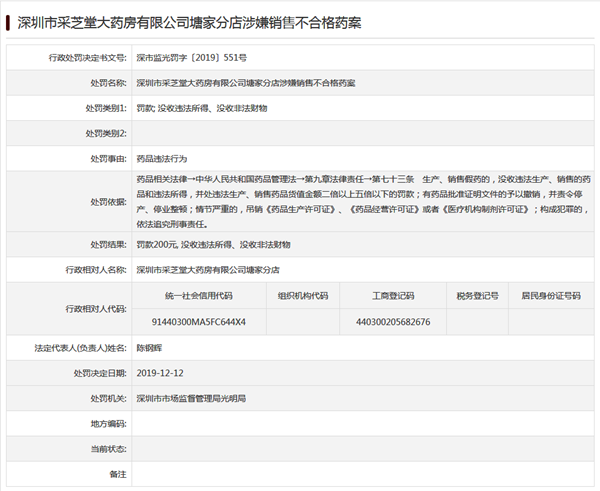This screenshot has height=491, width=600.
Task: Click the 处罚结果 label
Action: coord(109,245)
